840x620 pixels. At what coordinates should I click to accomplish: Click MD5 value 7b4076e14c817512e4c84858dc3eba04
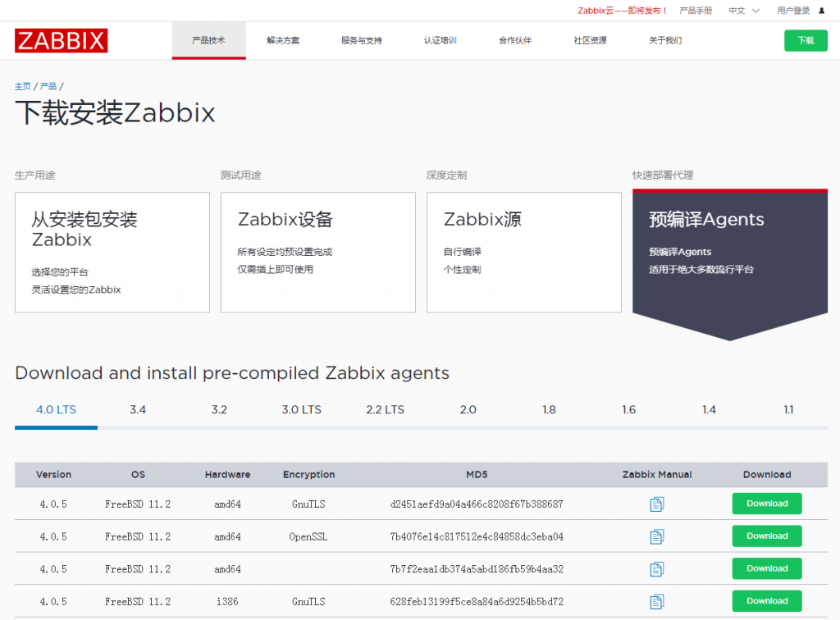[477, 536]
